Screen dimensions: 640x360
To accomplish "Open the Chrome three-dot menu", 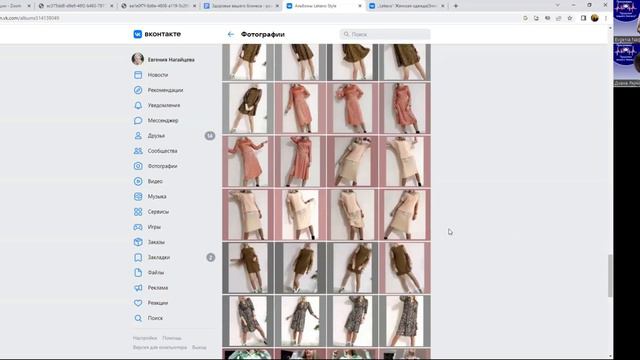I will pyautogui.click(x=606, y=18).
